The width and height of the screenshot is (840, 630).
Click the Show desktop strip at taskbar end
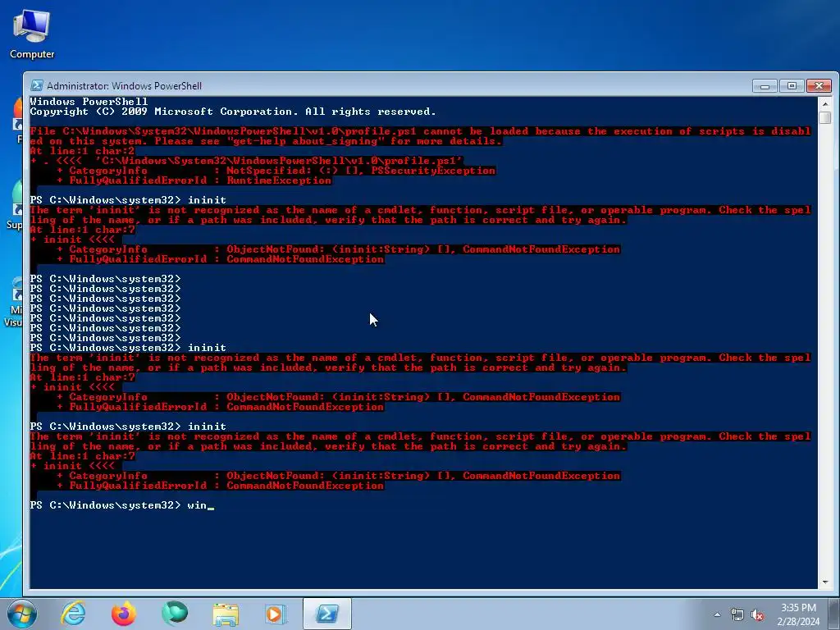[836, 614]
